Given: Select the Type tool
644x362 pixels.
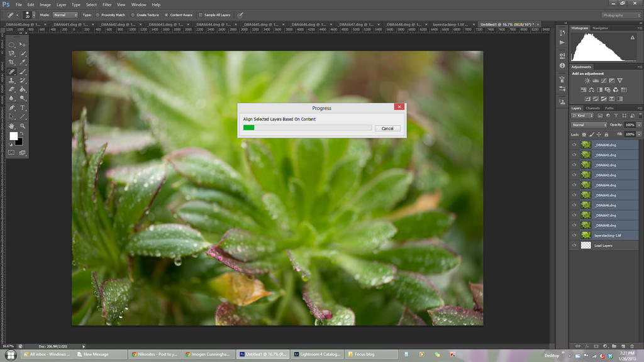Looking at the screenshot, I should click(x=23, y=107).
